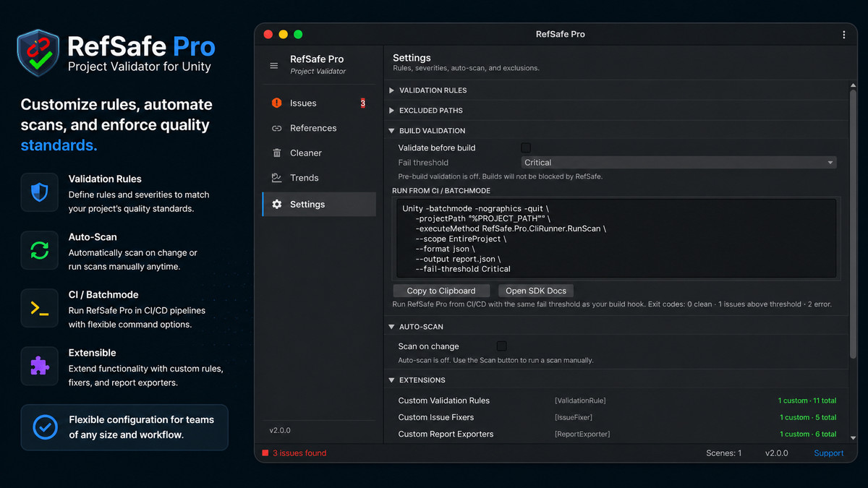This screenshot has width=868, height=488.
Task: Click the Auto-Scan refresh icon
Action: tap(39, 250)
